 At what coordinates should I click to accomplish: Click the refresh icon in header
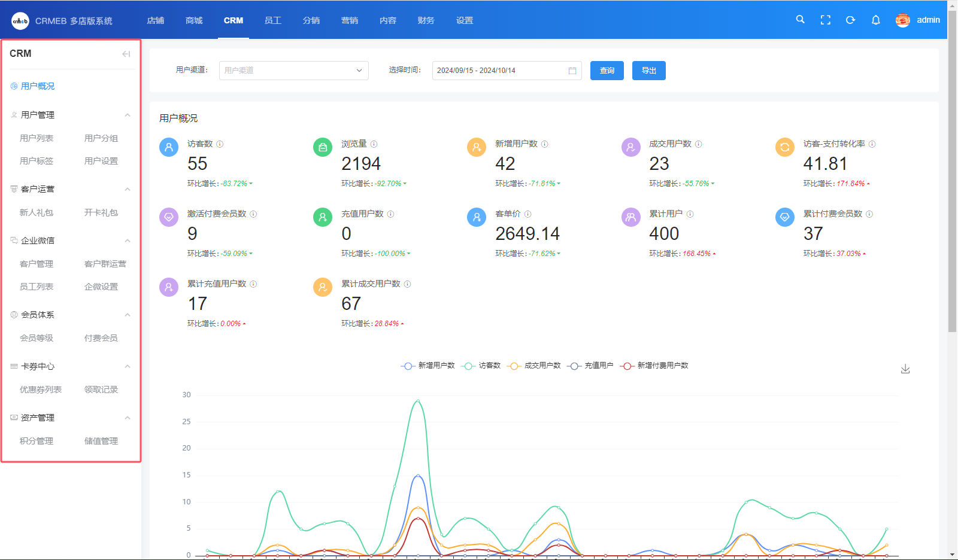click(850, 20)
